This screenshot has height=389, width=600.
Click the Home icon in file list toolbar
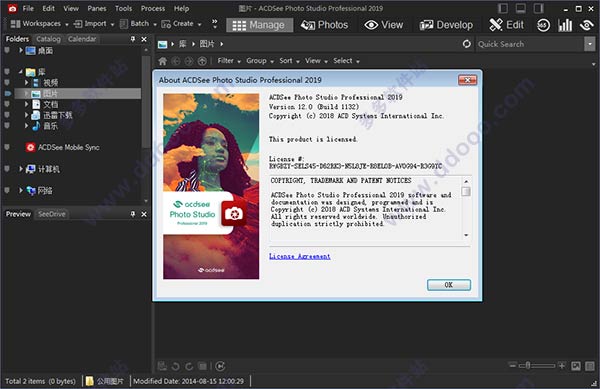[163, 61]
